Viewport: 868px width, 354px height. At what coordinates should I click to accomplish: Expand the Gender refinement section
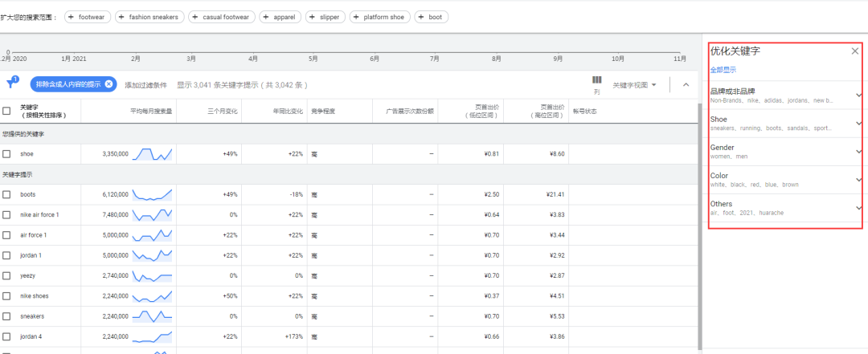[858, 152]
